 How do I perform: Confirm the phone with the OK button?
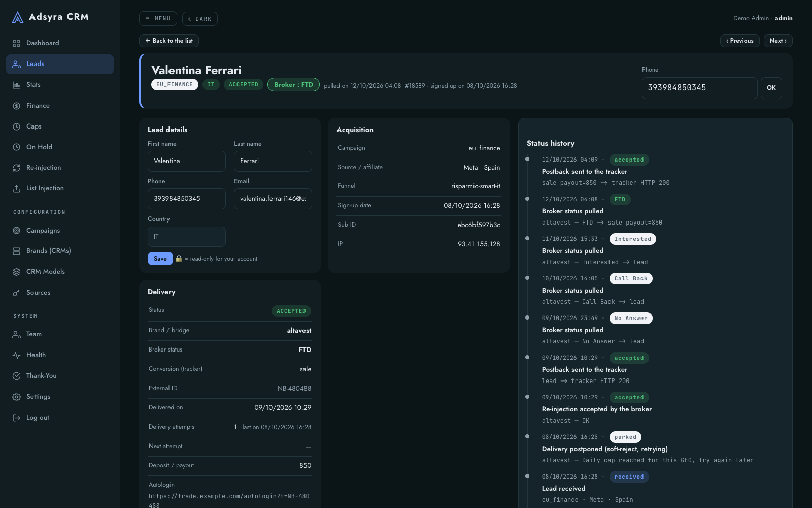pos(771,88)
